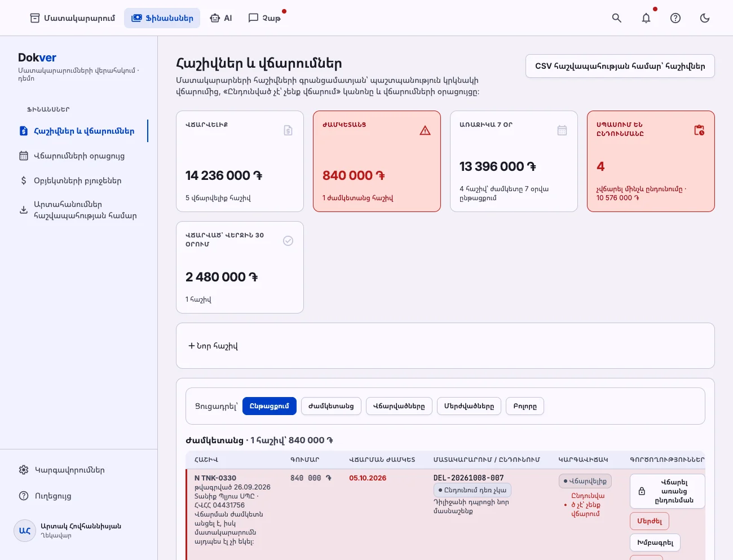Click the Վճարվելիք 14 236 000 card
733x560 pixels.
point(240,161)
